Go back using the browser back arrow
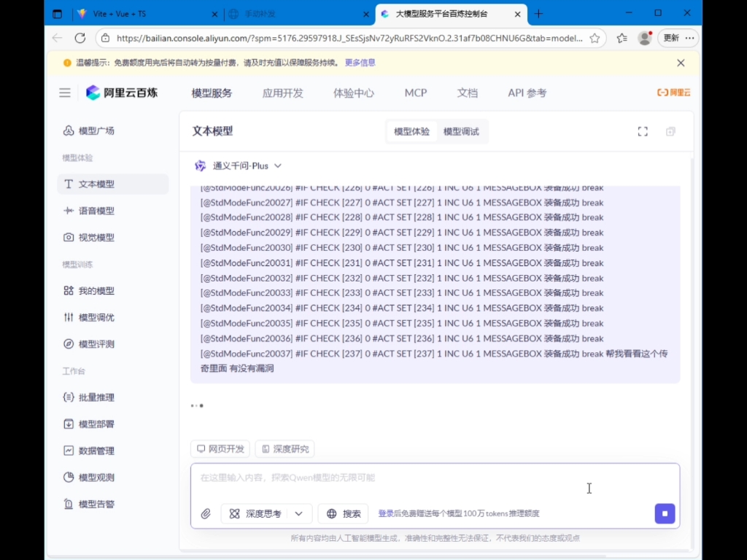The height and width of the screenshot is (560, 747). (58, 38)
